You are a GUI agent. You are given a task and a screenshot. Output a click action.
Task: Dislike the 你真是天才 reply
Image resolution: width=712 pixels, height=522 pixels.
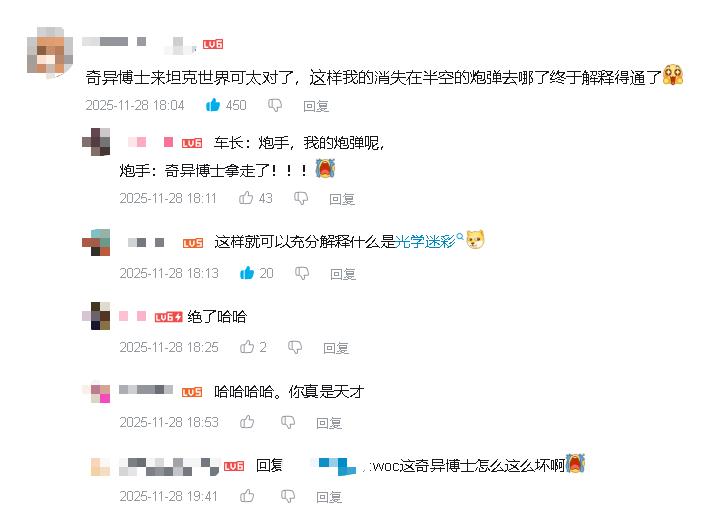[288, 423]
